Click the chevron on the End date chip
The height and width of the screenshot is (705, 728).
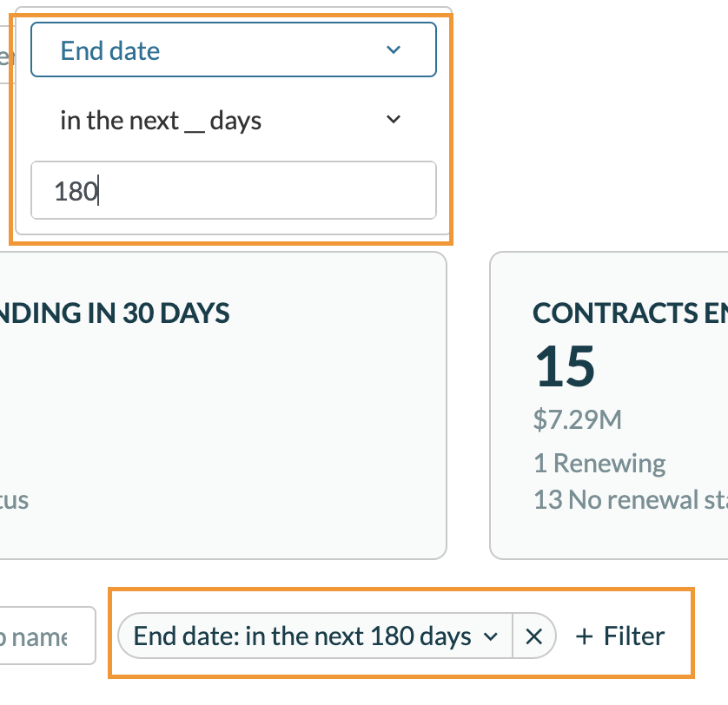(491, 636)
